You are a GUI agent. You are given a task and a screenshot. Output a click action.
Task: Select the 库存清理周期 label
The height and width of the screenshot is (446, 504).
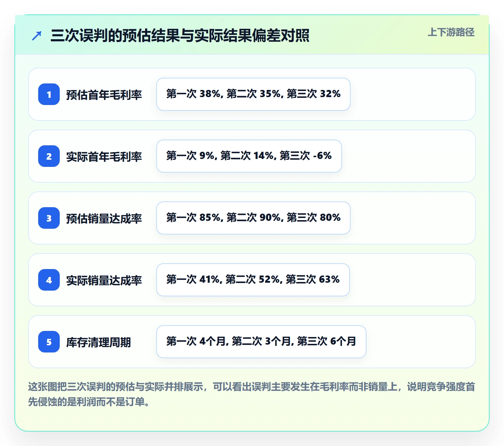click(99, 342)
